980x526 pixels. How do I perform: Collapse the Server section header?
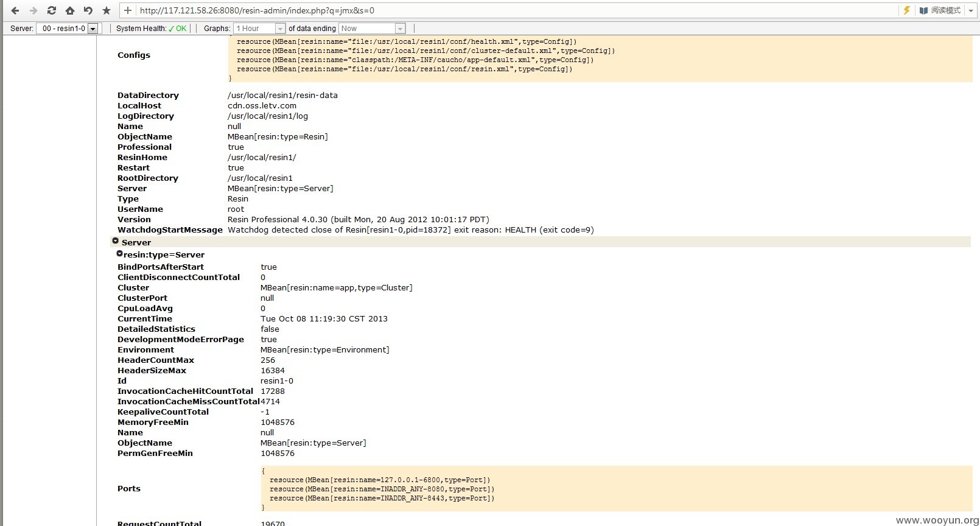pos(116,241)
